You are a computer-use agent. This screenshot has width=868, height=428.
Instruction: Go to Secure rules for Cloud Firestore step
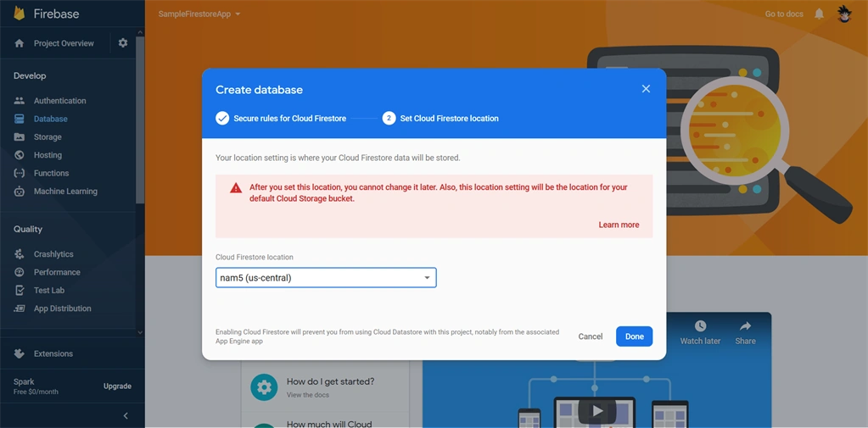(289, 119)
